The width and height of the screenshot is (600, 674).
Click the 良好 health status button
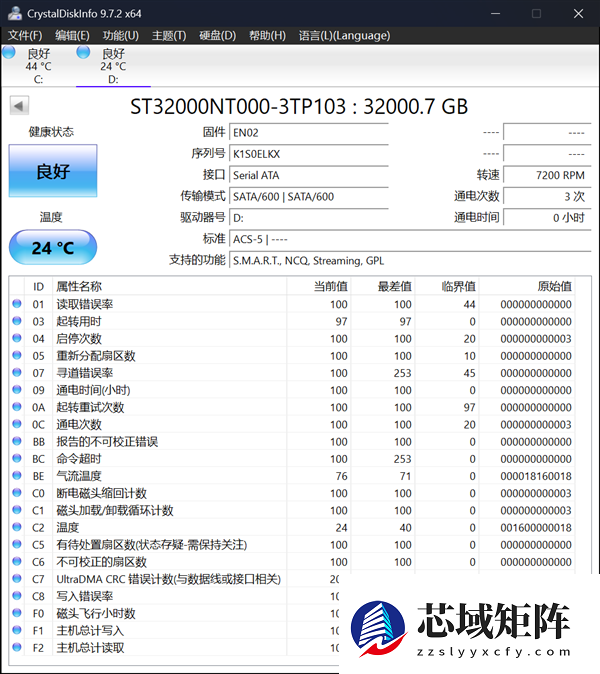click(x=53, y=171)
